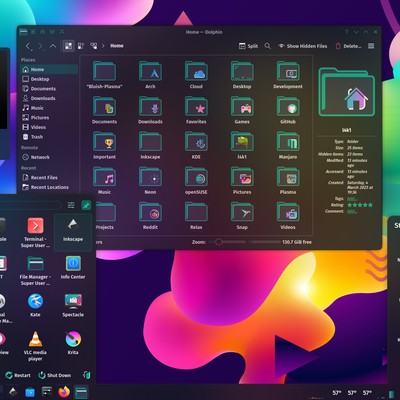Open the Manjaro folder
The height and width of the screenshot is (400, 400).
click(x=288, y=145)
